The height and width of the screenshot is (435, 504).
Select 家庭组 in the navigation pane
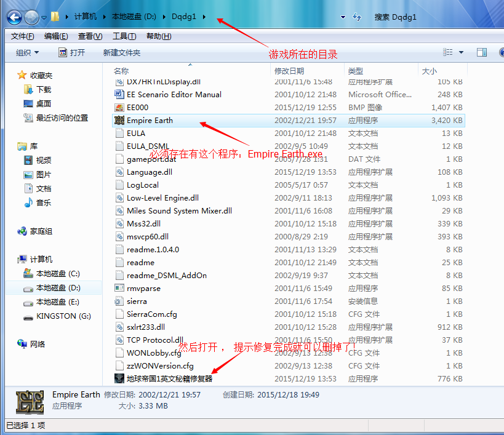(x=41, y=231)
